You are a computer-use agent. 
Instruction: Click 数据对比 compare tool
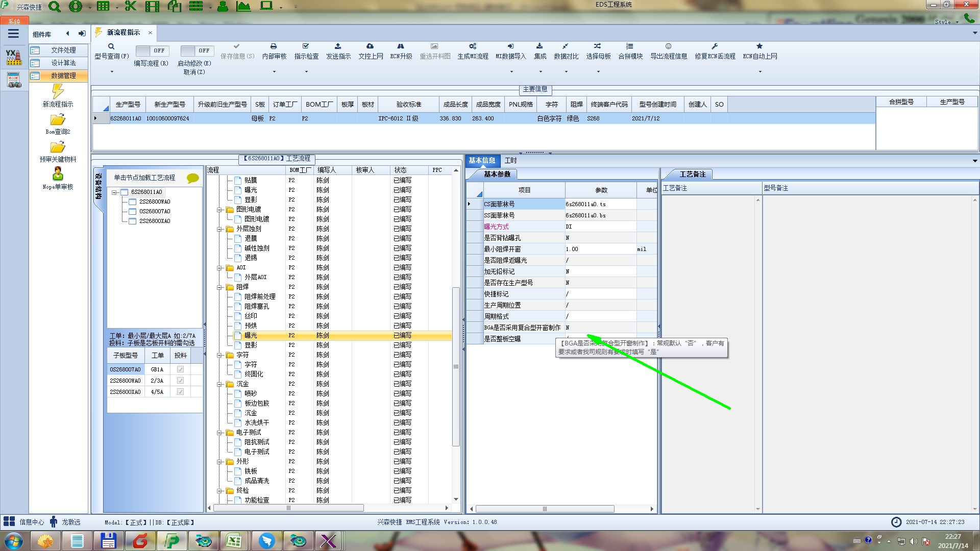coord(566,52)
